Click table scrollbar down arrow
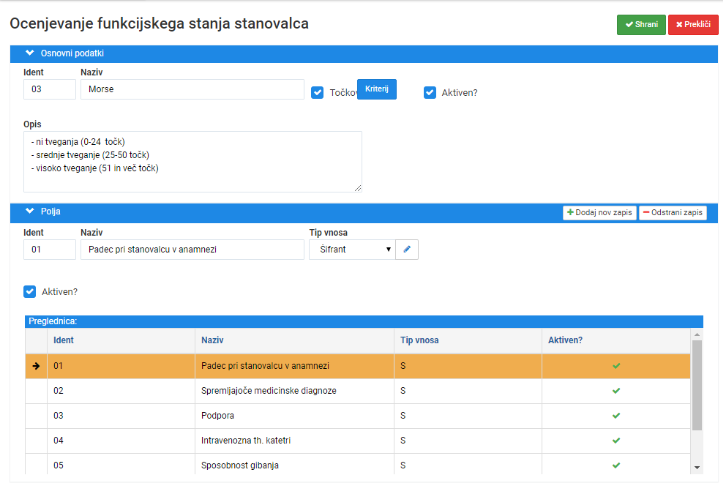 click(697, 467)
